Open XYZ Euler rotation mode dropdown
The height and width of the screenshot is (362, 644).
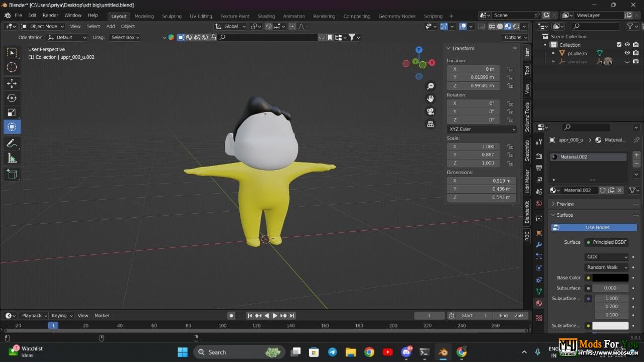pos(481,129)
